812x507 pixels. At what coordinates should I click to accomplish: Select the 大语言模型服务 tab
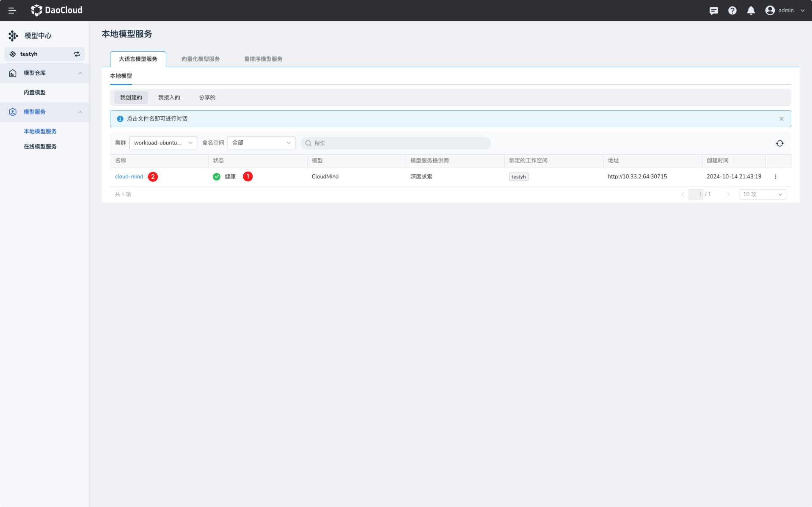coord(138,59)
